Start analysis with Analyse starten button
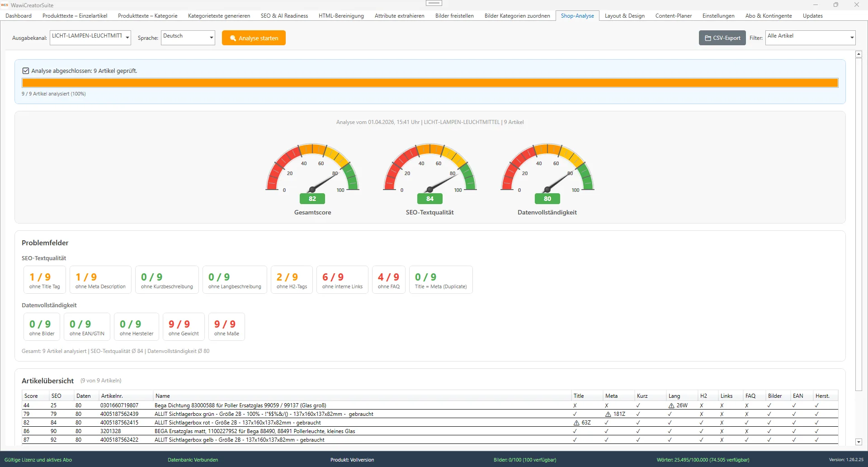868x467 pixels. pos(254,38)
